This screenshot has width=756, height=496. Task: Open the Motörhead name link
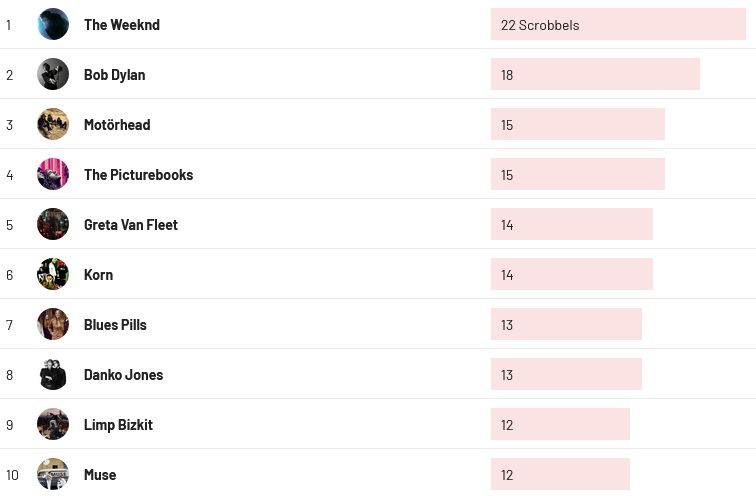click(117, 125)
